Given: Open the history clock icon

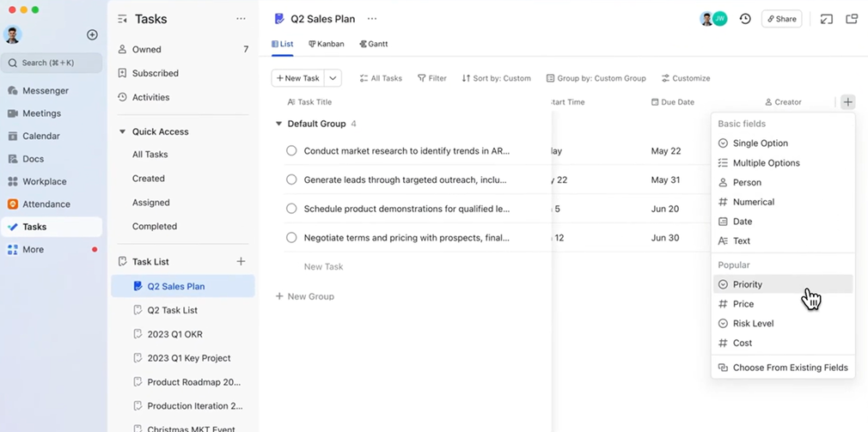Looking at the screenshot, I should tap(745, 19).
